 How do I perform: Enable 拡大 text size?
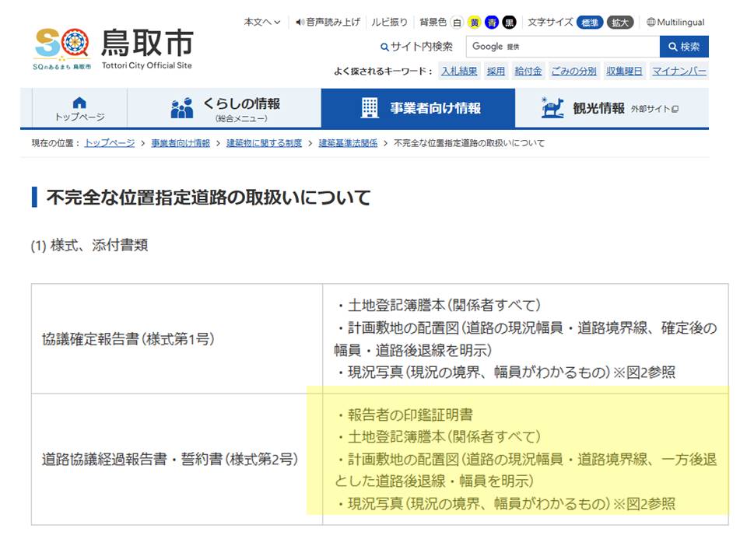tap(619, 22)
